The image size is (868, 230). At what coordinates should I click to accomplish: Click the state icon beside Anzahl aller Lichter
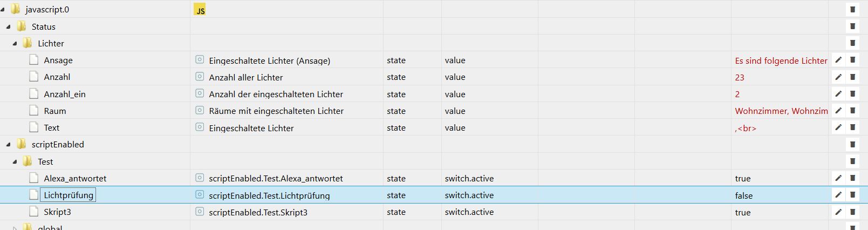tap(200, 77)
